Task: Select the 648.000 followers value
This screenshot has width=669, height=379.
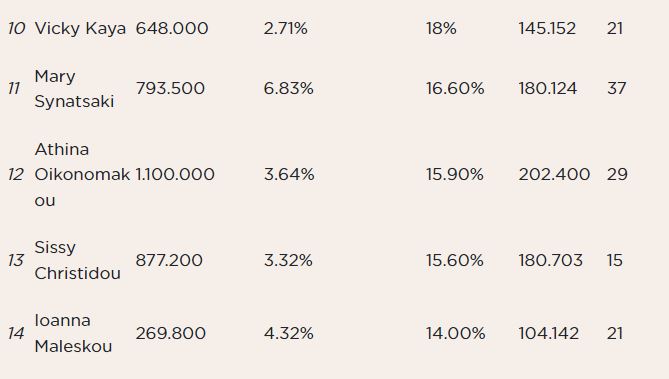Action: click(x=172, y=29)
